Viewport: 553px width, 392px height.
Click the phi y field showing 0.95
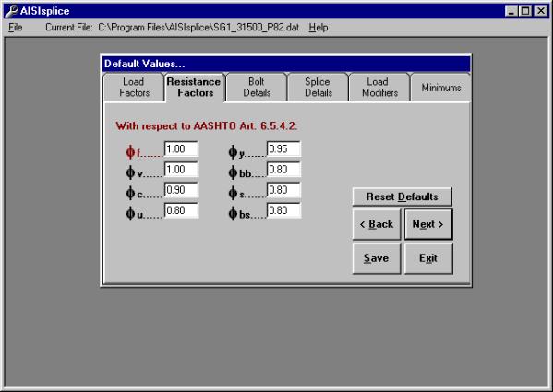tap(284, 149)
